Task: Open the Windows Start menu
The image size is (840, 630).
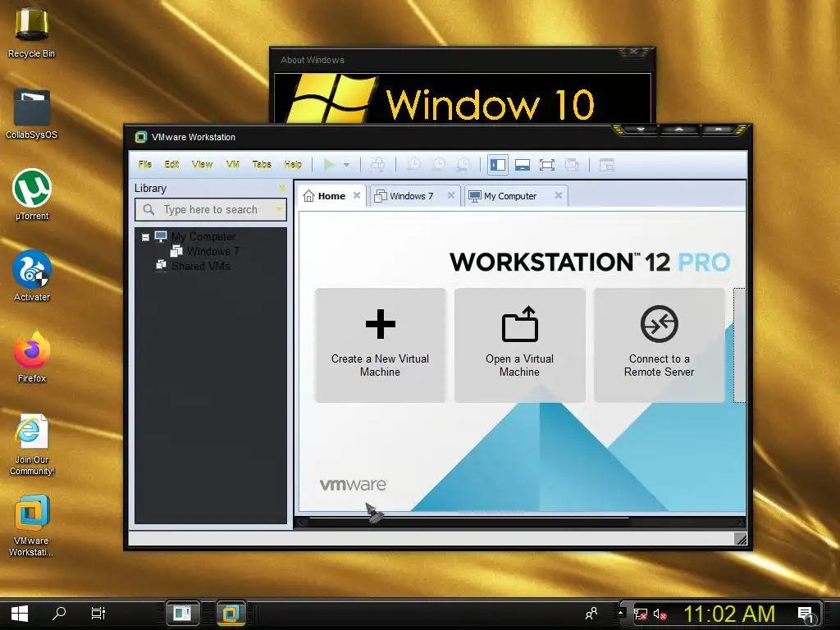Action: [20, 614]
